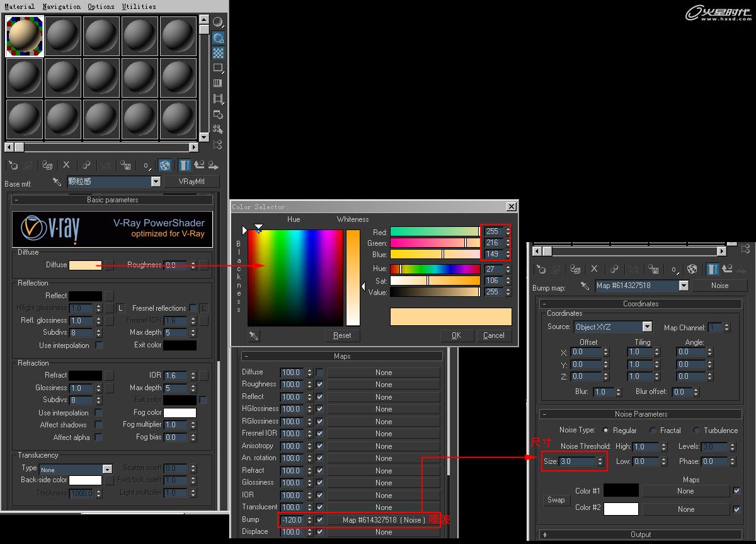Open the Bump map name dropdown

pos(684,286)
